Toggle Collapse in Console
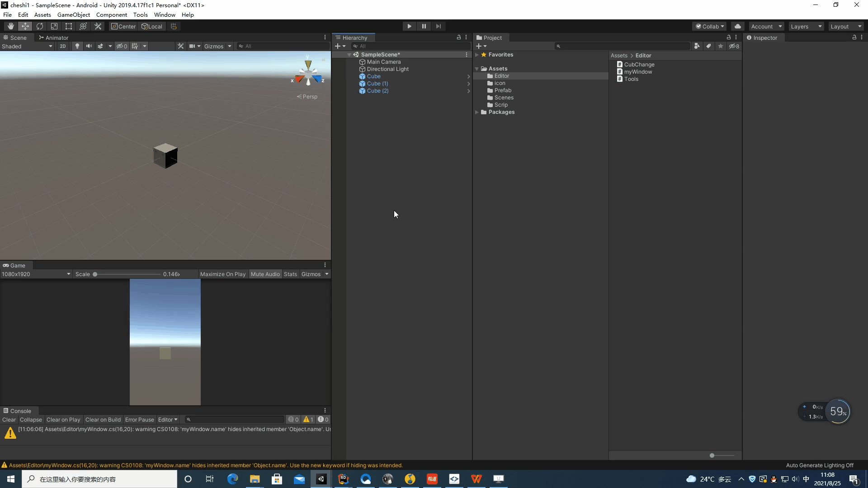Image resolution: width=868 pixels, height=488 pixels. 31,419
